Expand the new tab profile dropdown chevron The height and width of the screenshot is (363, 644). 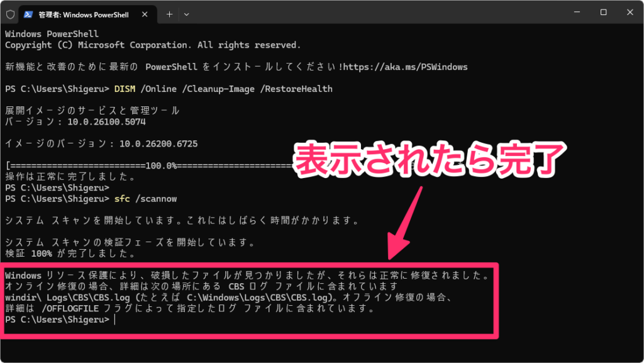point(187,13)
